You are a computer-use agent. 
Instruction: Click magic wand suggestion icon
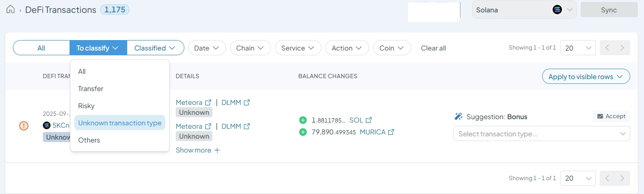pos(459,116)
